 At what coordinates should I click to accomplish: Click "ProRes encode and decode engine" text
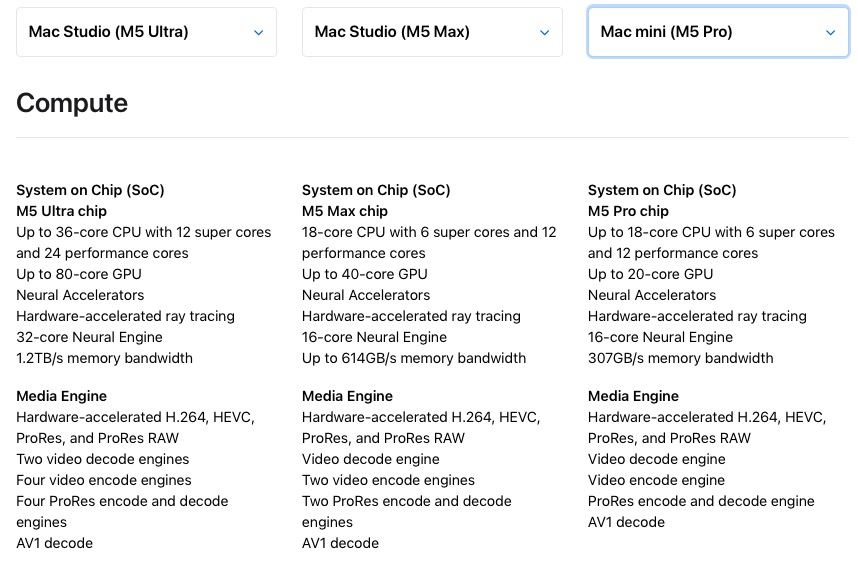click(x=701, y=501)
